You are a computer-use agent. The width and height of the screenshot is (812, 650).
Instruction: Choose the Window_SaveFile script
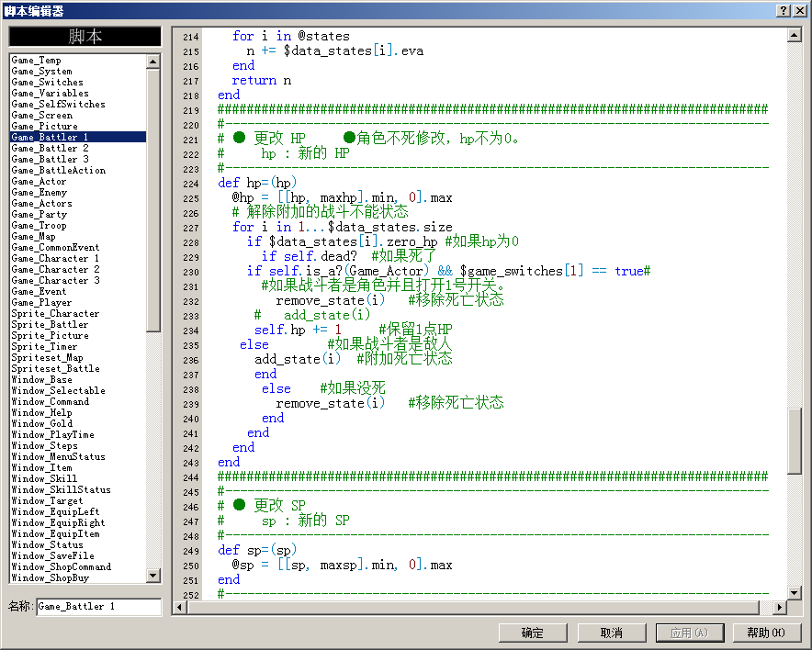pos(78,555)
